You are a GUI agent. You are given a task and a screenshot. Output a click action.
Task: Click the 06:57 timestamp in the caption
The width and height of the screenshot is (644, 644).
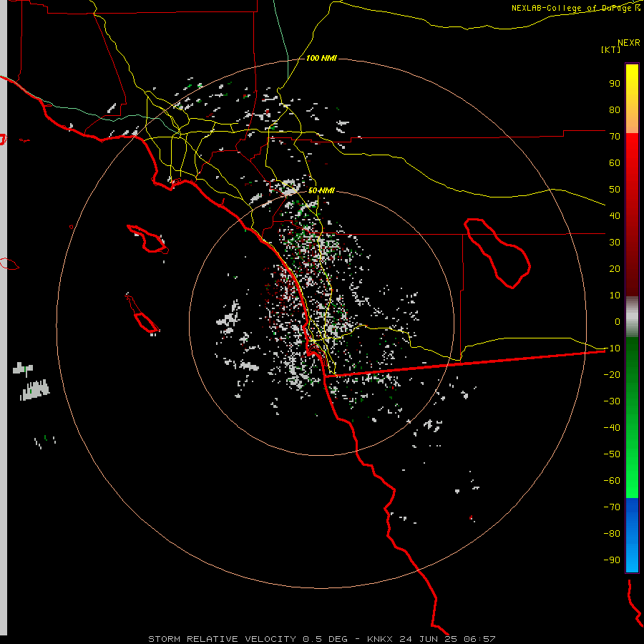coord(479,639)
